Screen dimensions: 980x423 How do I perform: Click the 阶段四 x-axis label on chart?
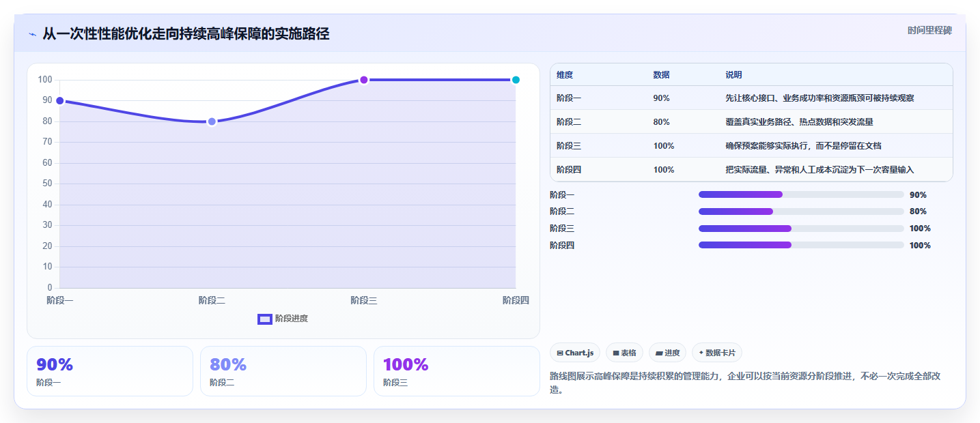tap(516, 300)
